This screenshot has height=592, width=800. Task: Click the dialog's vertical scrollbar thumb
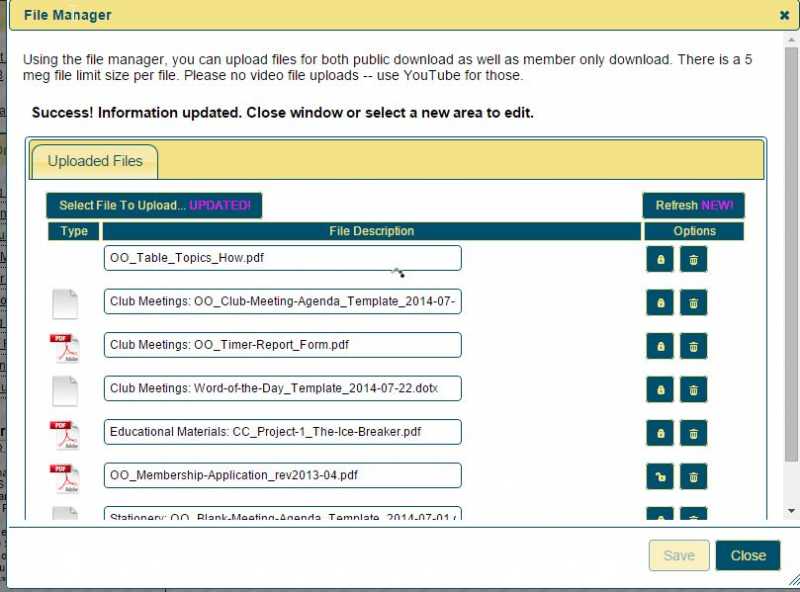(x=791, y=253)
